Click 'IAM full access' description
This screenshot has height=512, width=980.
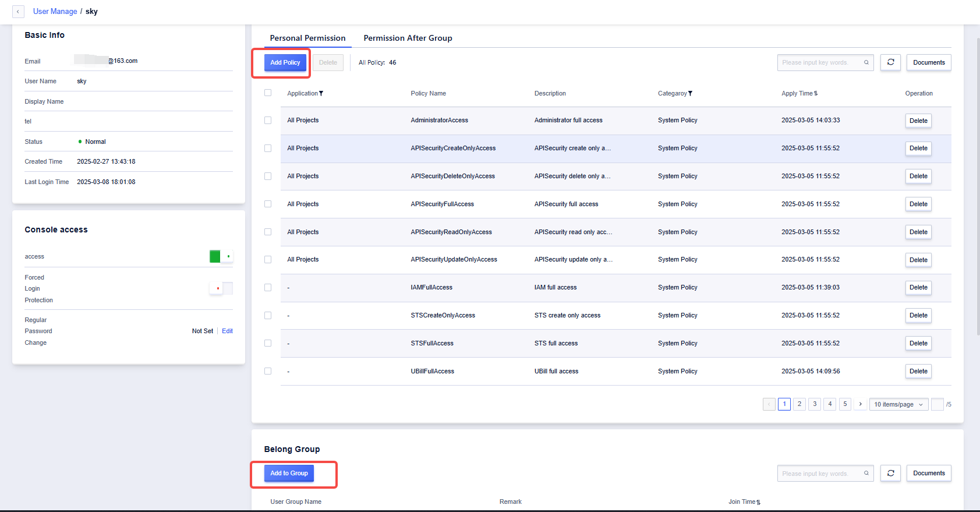pyautogui.click(x=556, y=287)
